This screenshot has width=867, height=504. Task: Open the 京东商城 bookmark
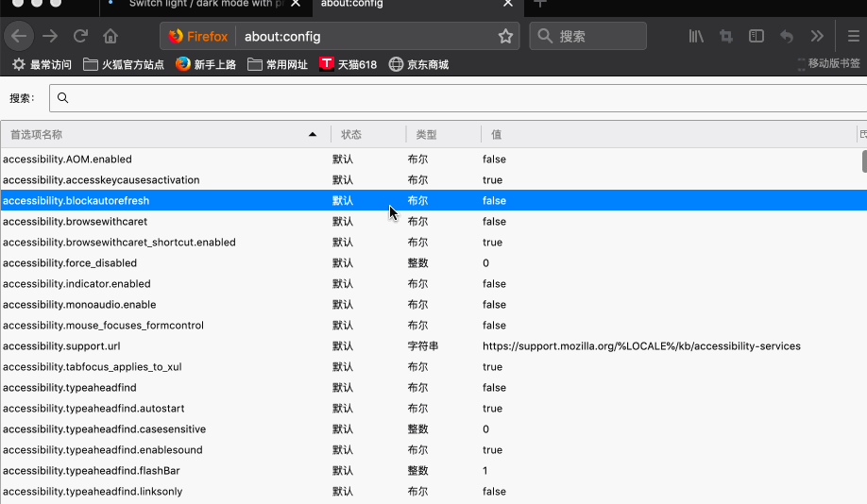coord(418,65)
